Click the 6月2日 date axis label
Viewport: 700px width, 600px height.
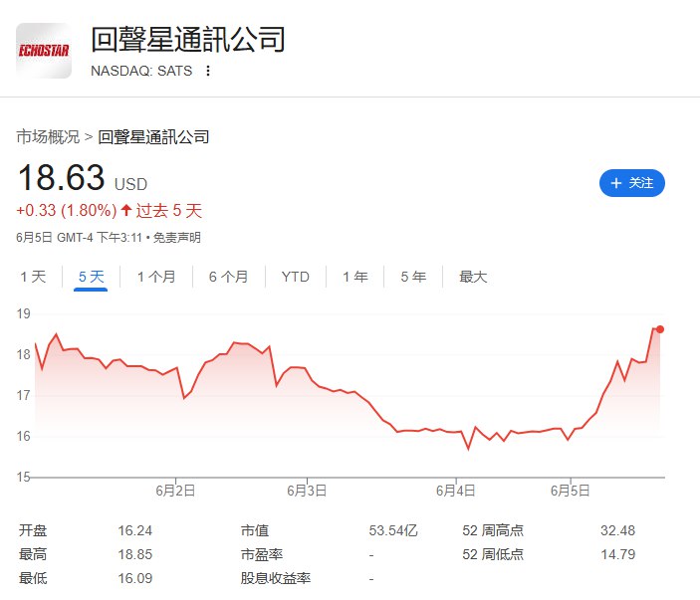coord(175,491)
